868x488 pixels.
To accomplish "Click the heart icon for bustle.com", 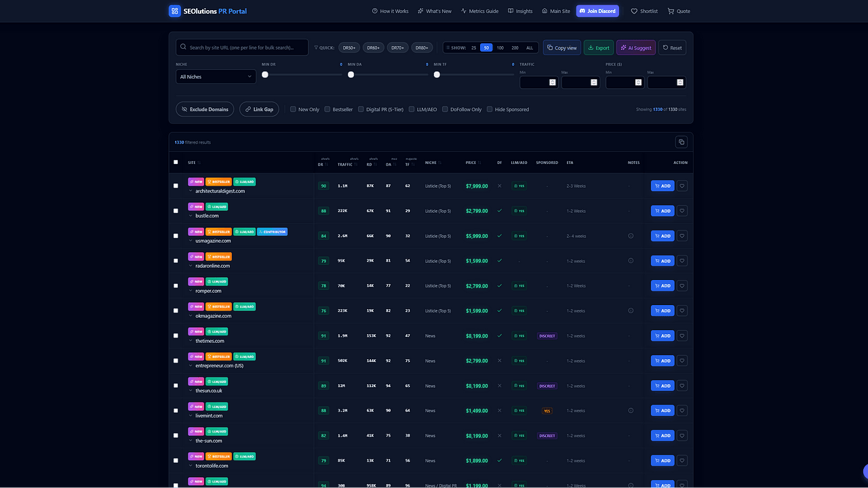I will point(682,211).
